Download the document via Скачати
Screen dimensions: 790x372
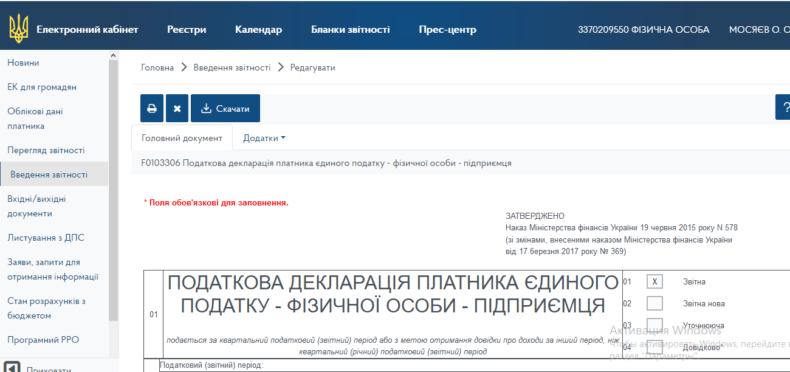[x=225, y=108]
